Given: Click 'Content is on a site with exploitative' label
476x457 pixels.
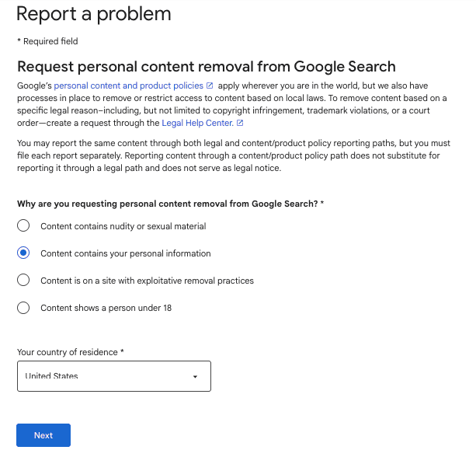Looking at the screenshot, I should 147,281.
